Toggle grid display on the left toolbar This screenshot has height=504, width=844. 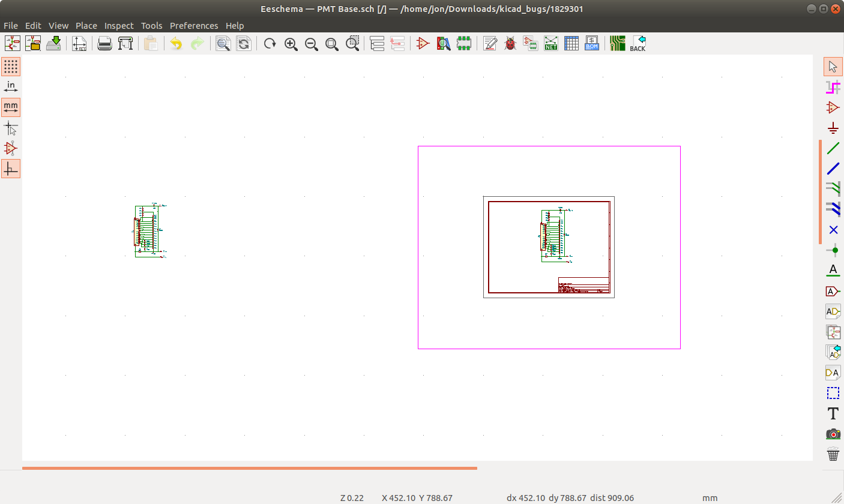pos(11,67)
